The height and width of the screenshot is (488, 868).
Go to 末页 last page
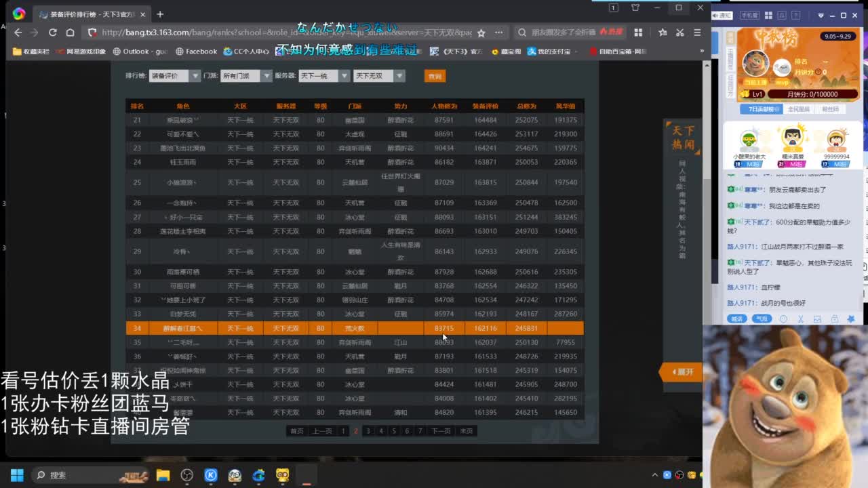pyautogui.click(x=467, y=430)
